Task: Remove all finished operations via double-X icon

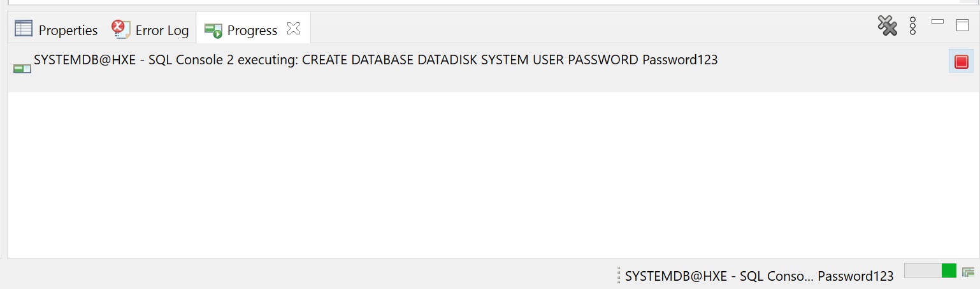Action: tap(887, 26)
